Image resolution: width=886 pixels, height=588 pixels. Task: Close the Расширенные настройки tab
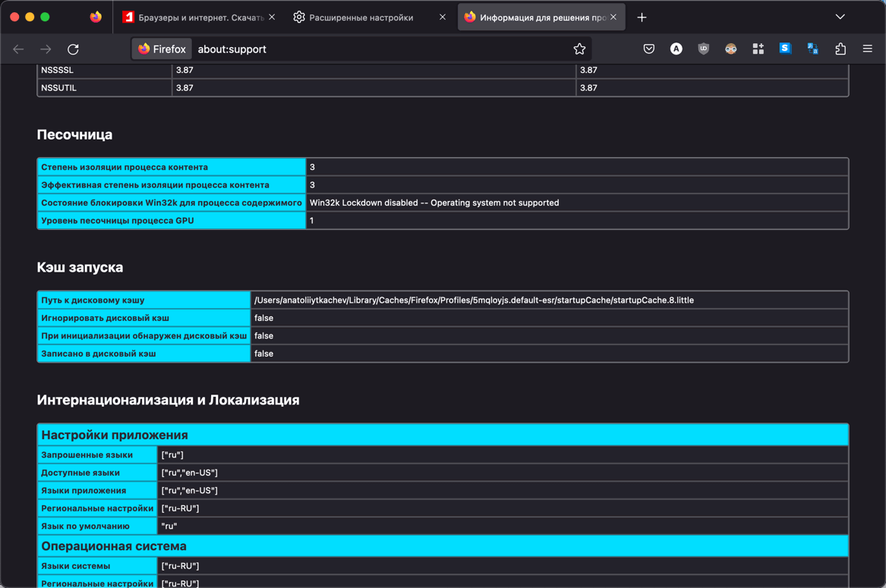[x=443, y=17]
